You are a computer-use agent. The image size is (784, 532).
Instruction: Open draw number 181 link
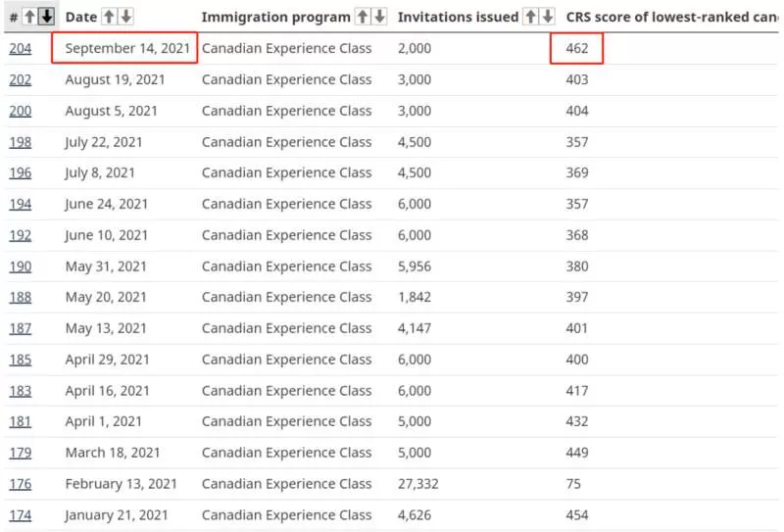click(x=20, y=421)
